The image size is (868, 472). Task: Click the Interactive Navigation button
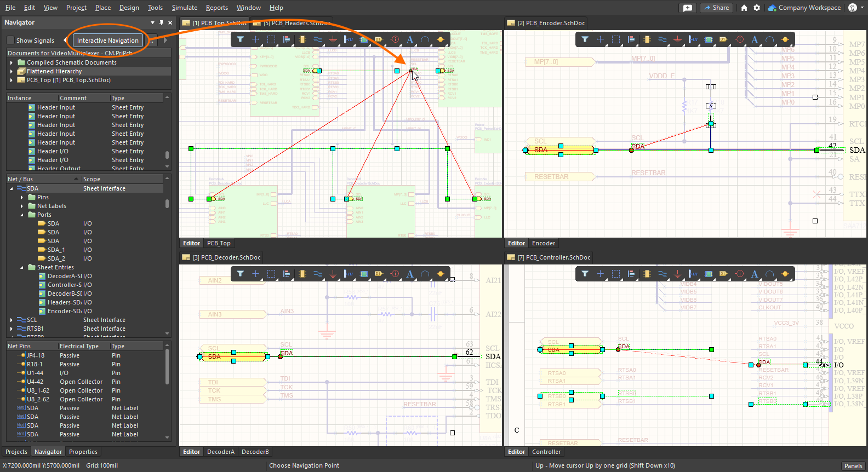[108, 41]
